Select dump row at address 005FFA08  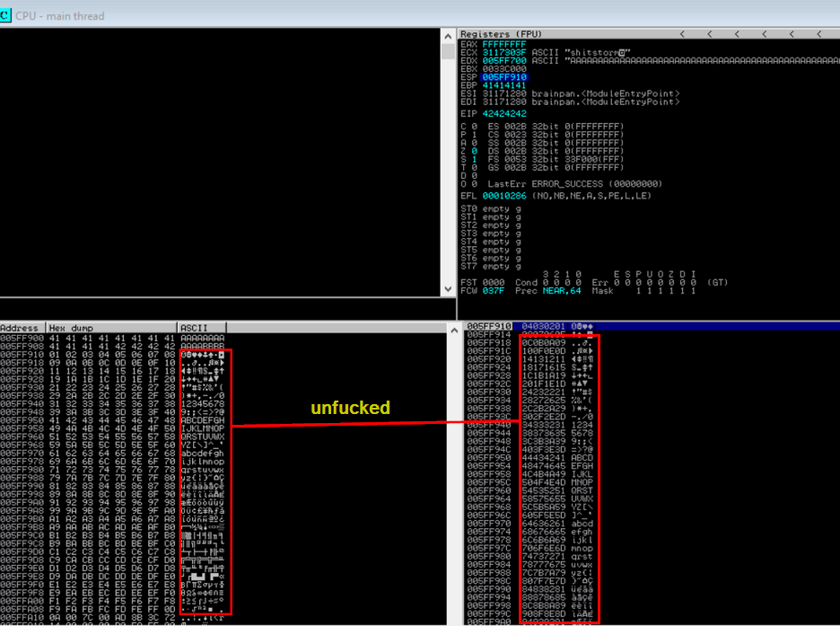(112, 609)
